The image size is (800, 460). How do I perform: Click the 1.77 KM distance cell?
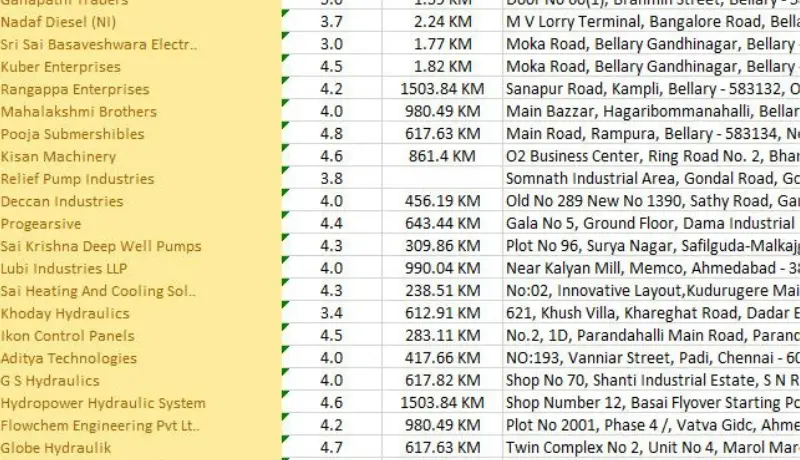pos(442,44)
